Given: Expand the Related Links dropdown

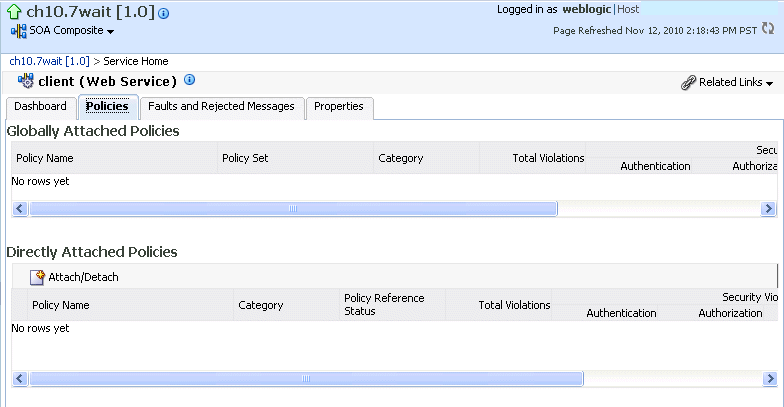Looking at the screenshot, I should tap(769, 84).
